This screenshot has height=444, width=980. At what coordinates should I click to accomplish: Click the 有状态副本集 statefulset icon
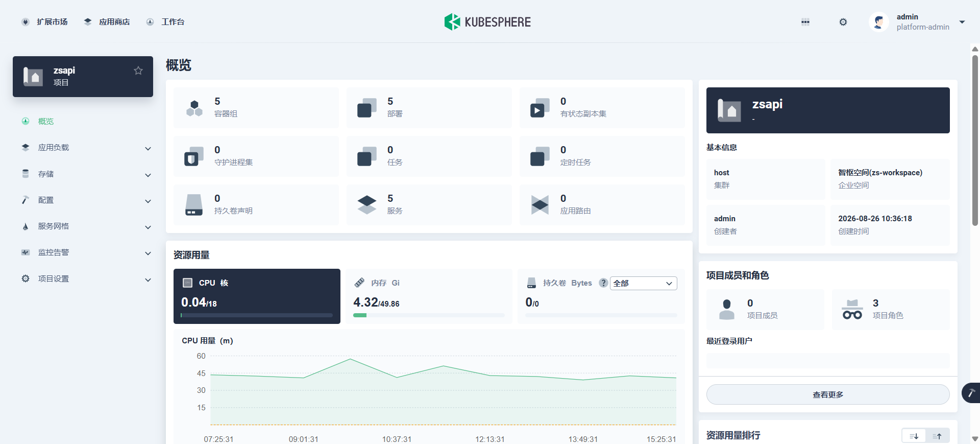click(540, 108)
